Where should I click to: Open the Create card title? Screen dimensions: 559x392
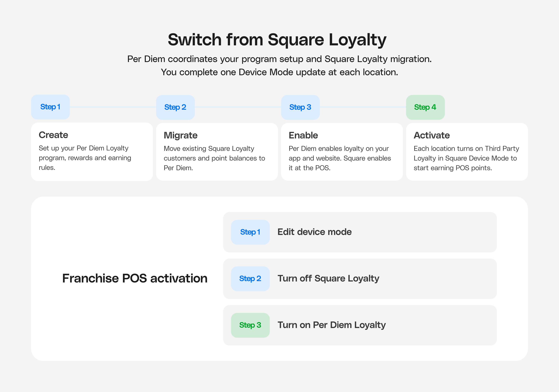(x=53, y=135)
